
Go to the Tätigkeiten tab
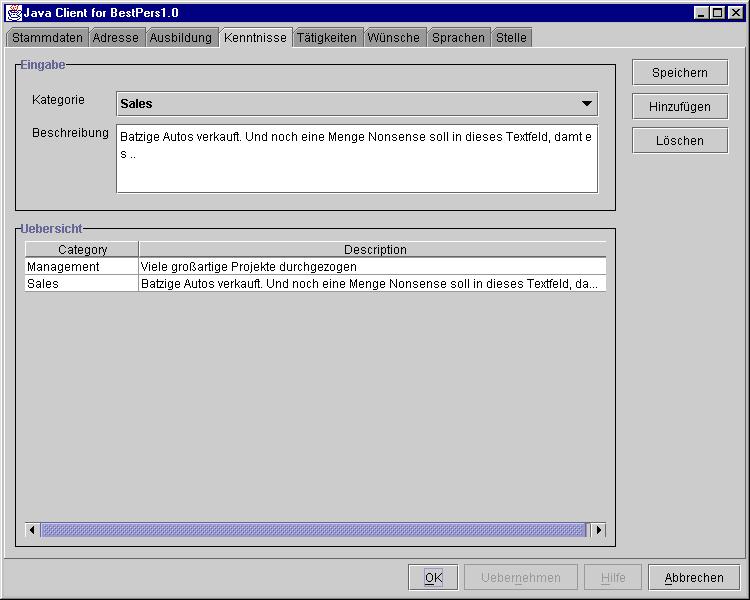(x=326, y=38)
